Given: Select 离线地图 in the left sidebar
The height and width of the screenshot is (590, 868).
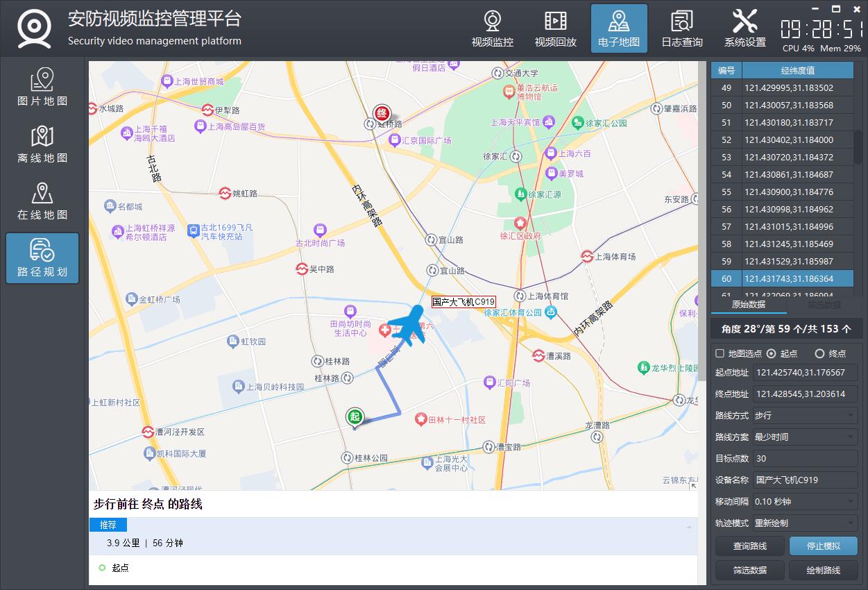Looking at the screenshot, I should click(42, 145).
